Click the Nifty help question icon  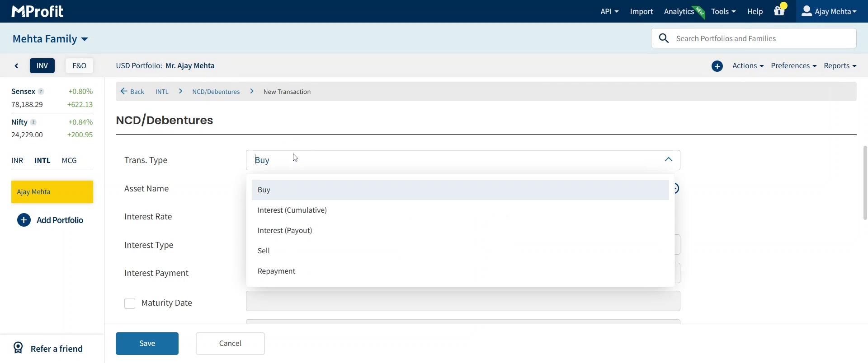(x=33, y=122)
